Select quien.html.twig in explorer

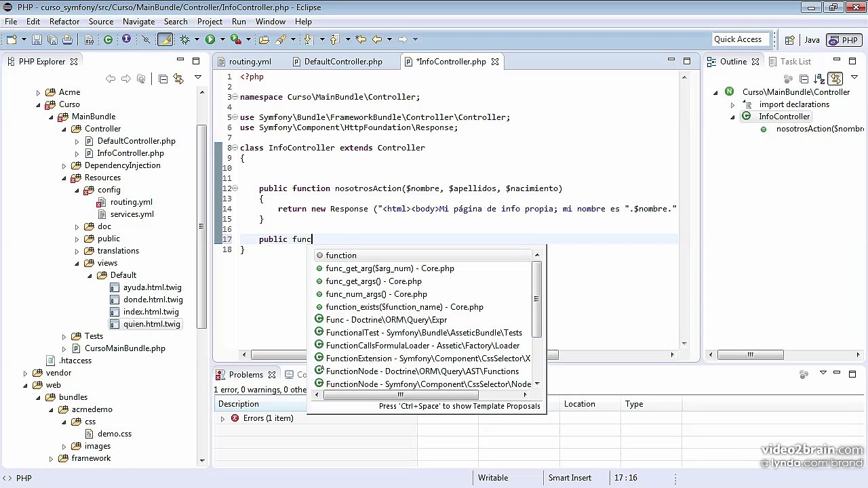click(x=152, y=324)
